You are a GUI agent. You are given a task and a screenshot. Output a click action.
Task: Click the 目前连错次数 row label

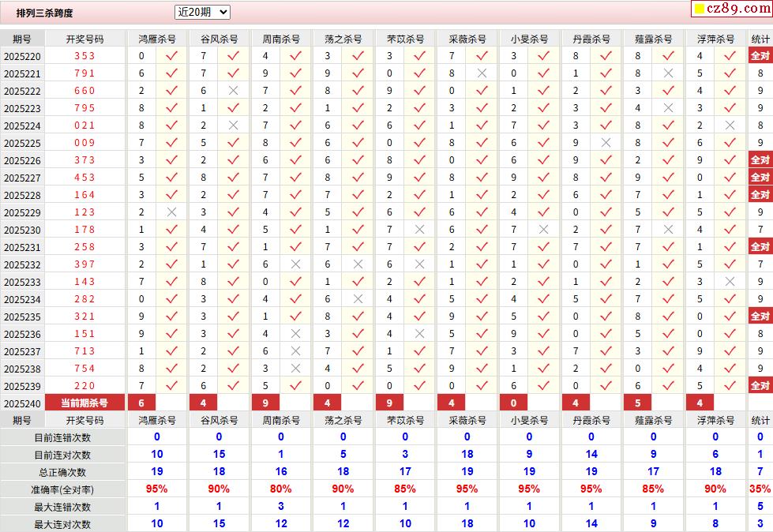pyautogui.click(x=62, y=437)
